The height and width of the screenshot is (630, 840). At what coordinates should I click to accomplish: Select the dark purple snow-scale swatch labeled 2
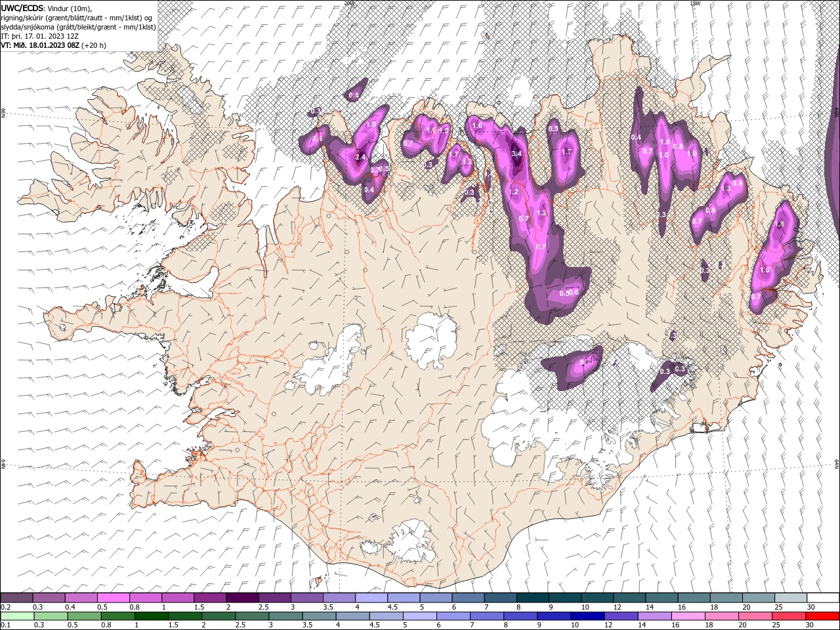[x=242, y=598]
